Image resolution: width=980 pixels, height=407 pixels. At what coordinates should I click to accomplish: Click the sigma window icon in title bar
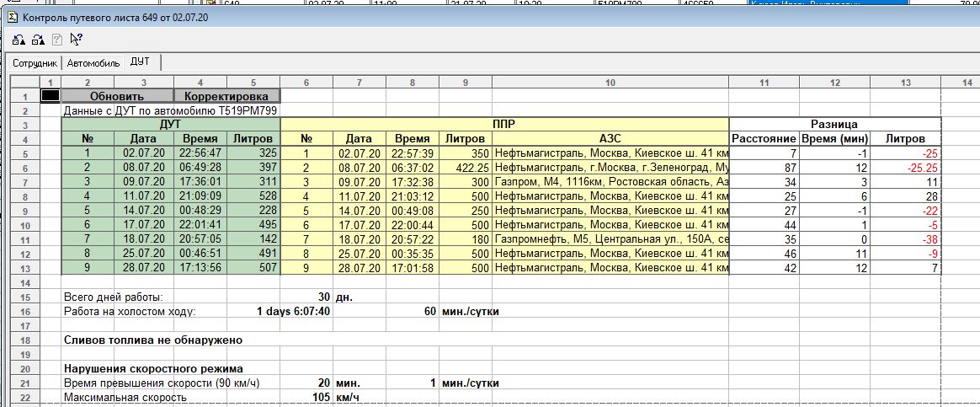coord(11,16)
